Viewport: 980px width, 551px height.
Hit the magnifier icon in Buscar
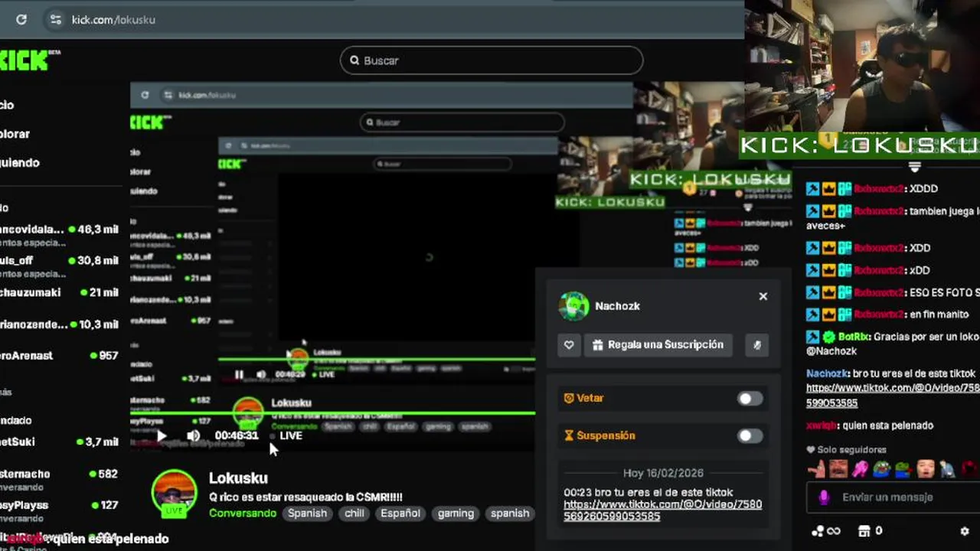click(354, 60)
